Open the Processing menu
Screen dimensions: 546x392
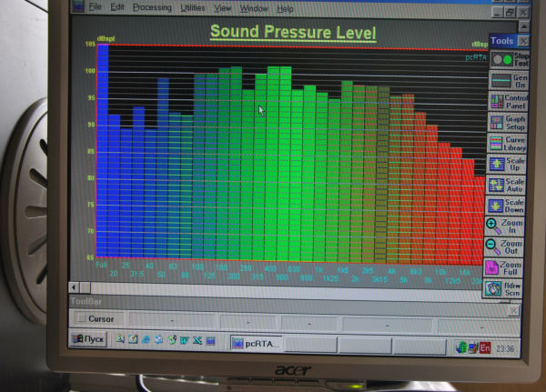(151, 7)
